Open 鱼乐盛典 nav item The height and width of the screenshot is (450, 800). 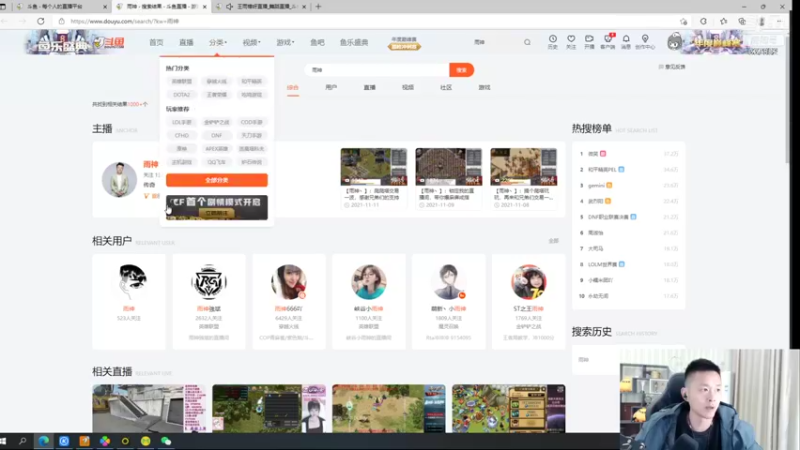(x=354, y=42)
